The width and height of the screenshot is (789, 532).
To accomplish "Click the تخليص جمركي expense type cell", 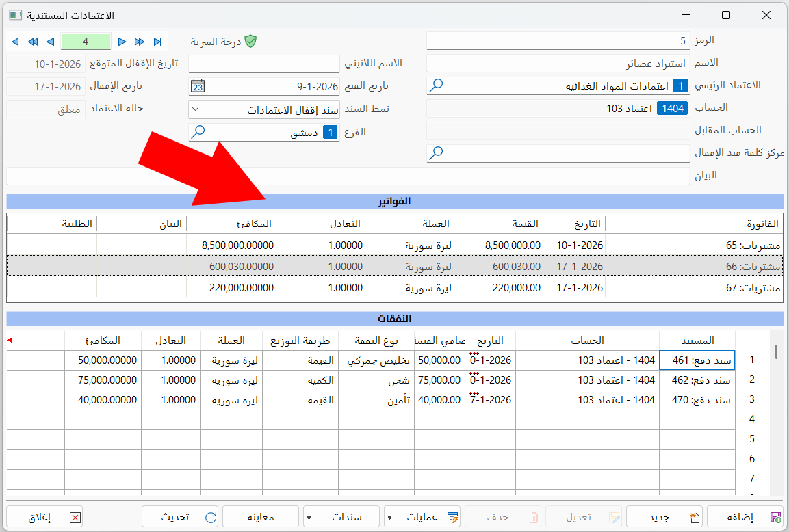I will tap(376, 360).
